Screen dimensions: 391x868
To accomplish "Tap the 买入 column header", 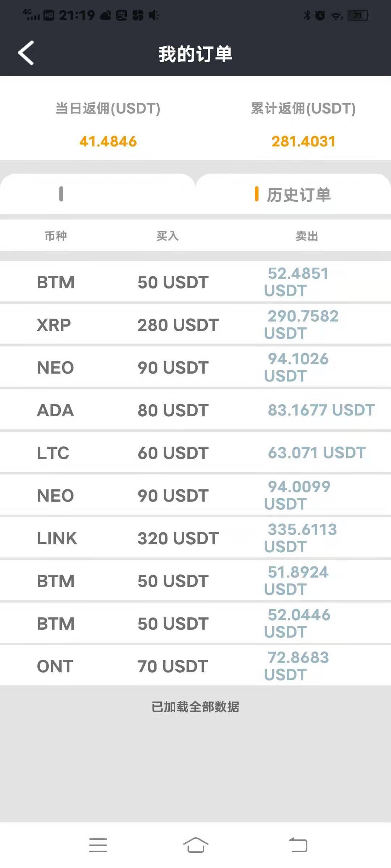I will (167, 236).
